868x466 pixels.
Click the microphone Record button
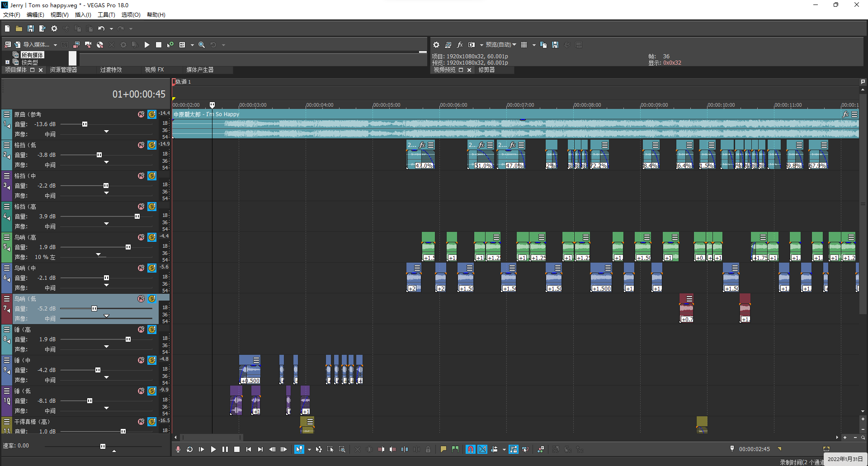click(178, 449)
